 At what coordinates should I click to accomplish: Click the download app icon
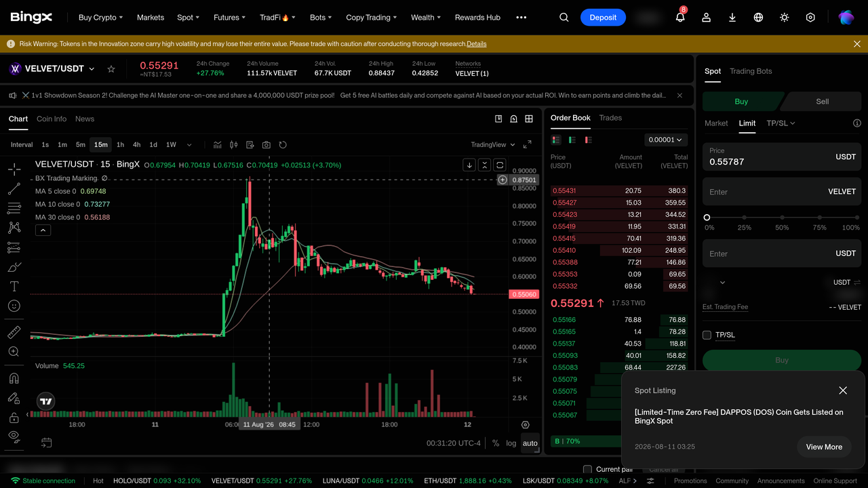pos(732,18)
